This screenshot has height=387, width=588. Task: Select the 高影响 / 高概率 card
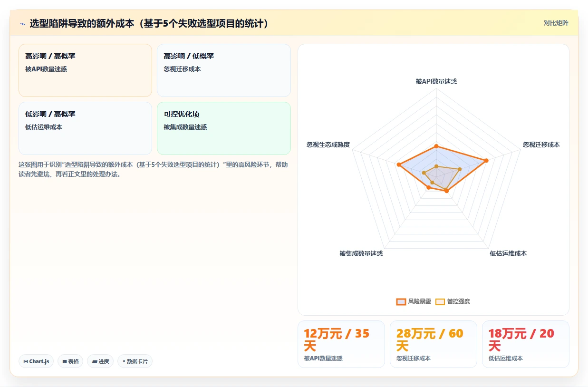[85, 70]
